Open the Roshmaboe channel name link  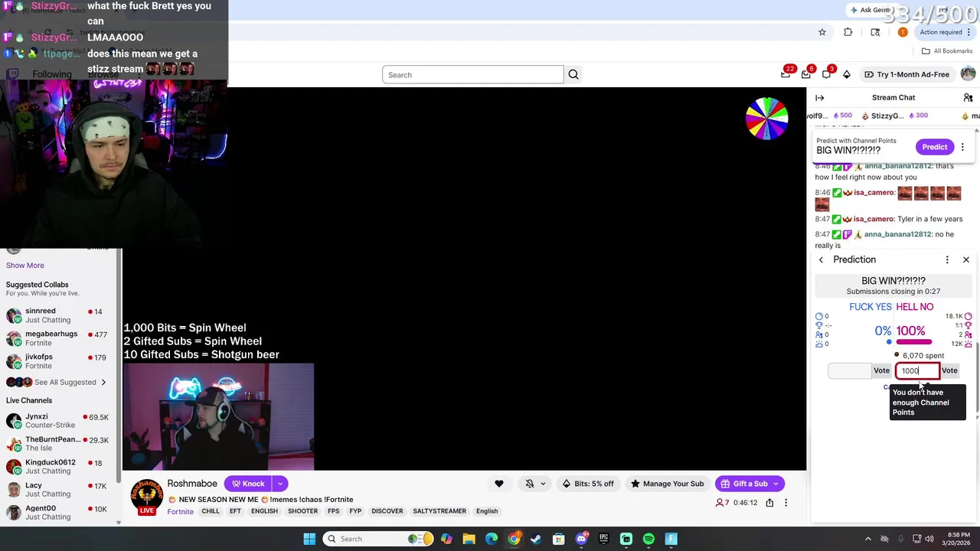(192, 484)
